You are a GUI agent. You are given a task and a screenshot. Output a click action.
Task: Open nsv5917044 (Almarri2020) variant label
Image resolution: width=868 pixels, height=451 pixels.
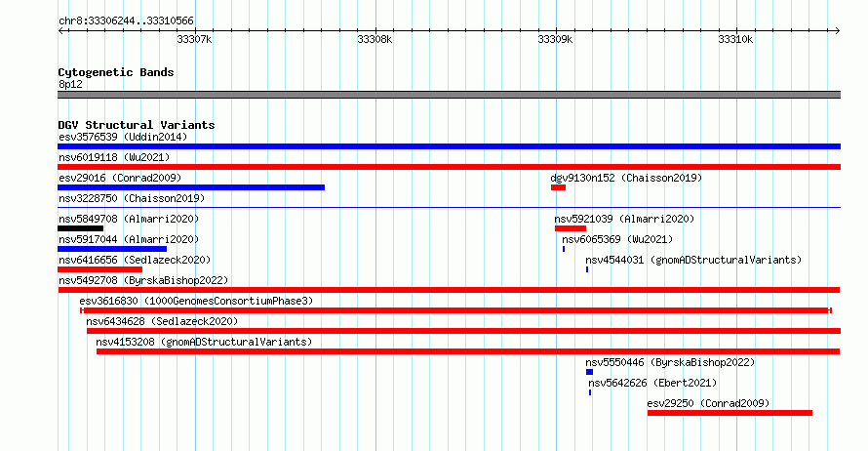point(129,239)
